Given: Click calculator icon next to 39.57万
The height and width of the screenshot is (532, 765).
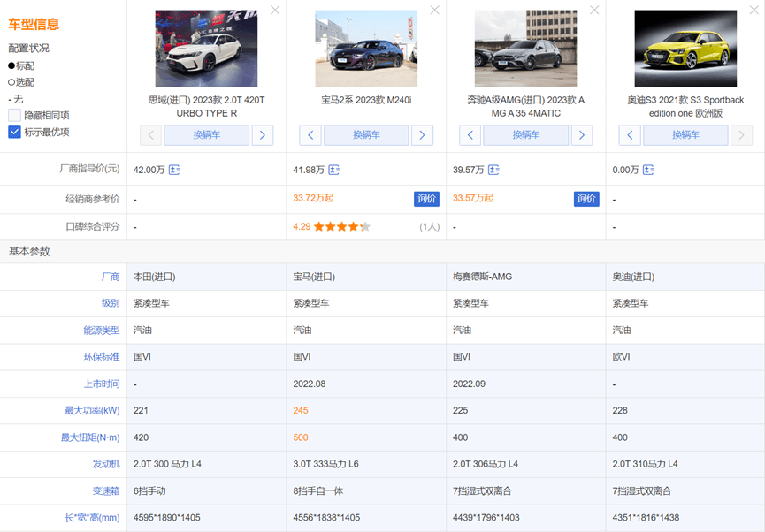Looking at the screenshot, I should (x=493, y=170).
